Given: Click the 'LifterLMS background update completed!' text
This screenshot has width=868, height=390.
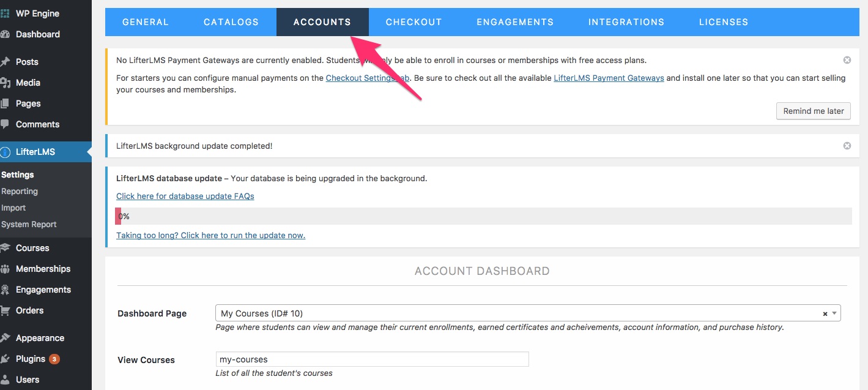Looking at the screenshot, I should click(x=195, y=146).
